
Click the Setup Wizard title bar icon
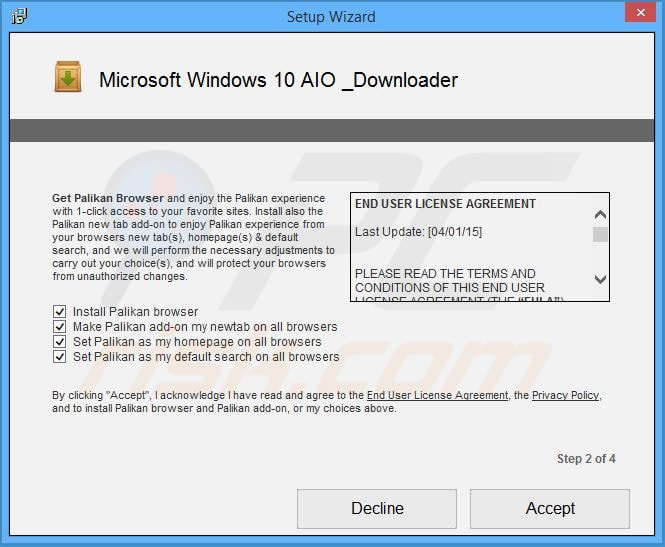19,17
